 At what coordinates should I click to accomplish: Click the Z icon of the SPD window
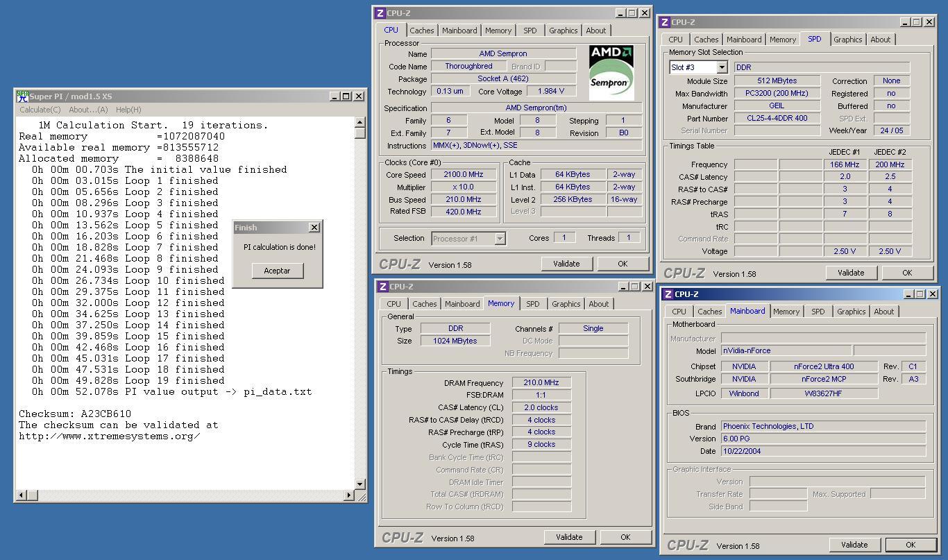[x=664, y=22]
